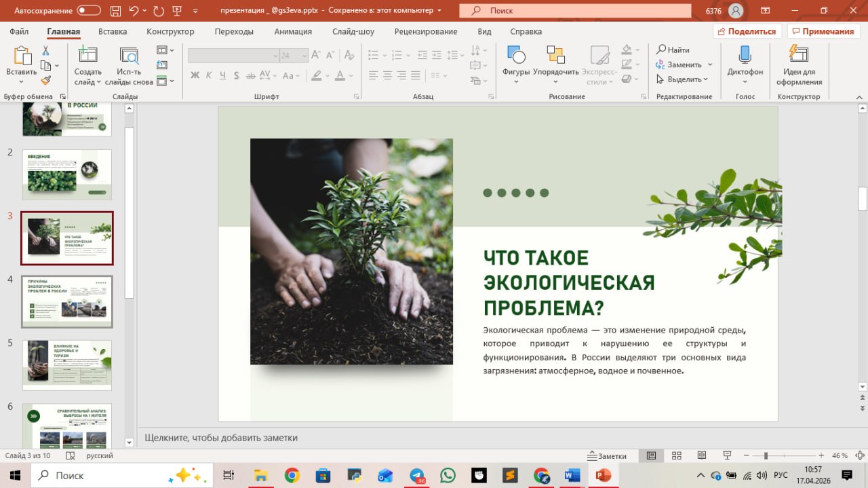
Task: Click the Search (Поиск) box in title bar
Action: click(575, 11)
